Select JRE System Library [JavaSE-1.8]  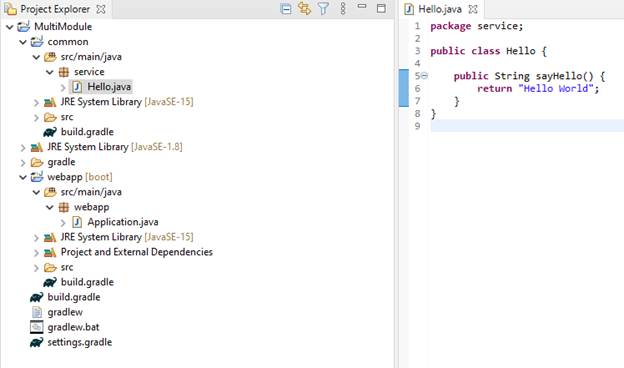coord(115,147)
